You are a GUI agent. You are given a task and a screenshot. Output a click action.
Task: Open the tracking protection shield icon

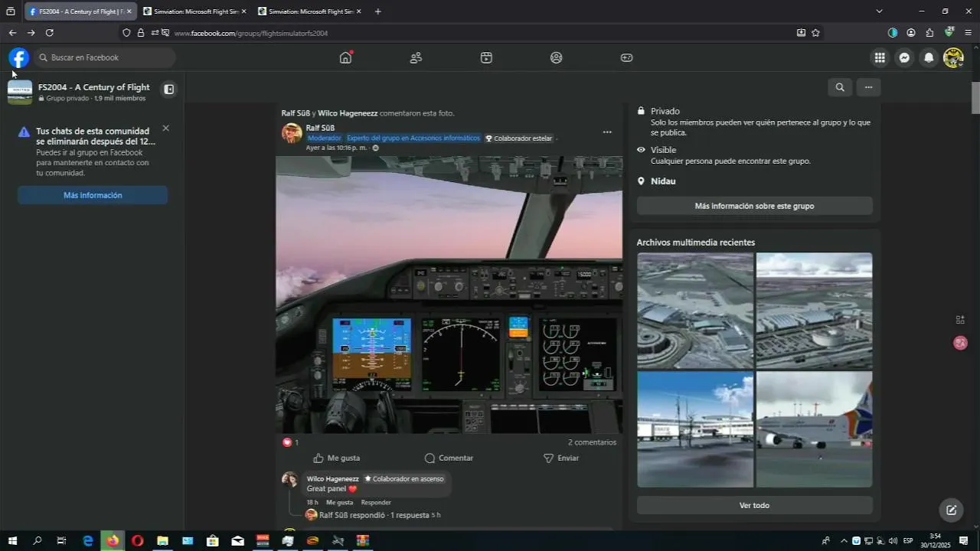coord(126,33)
